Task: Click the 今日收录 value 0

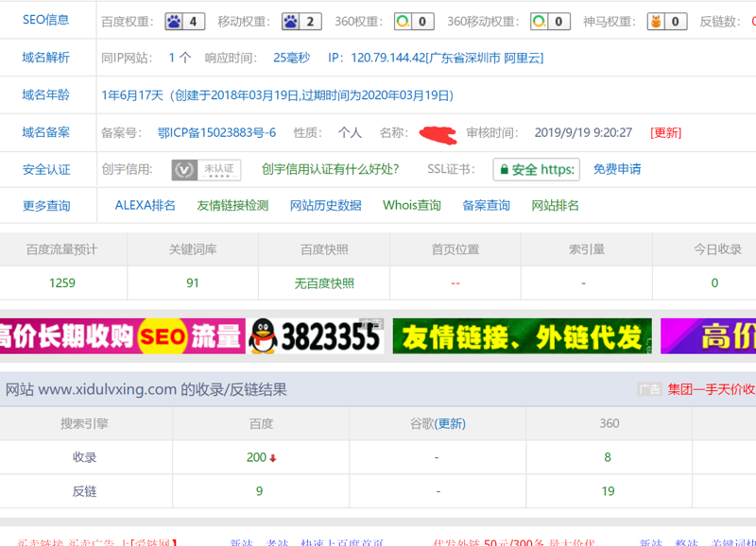Action: click(x=714, y=282)
